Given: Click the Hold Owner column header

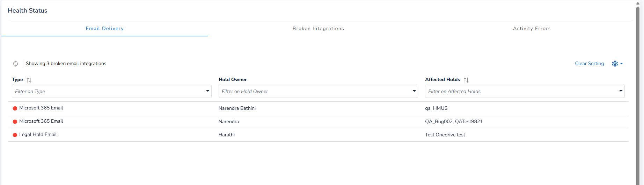Looking at the screenshot, I should (x=233, y=80).
